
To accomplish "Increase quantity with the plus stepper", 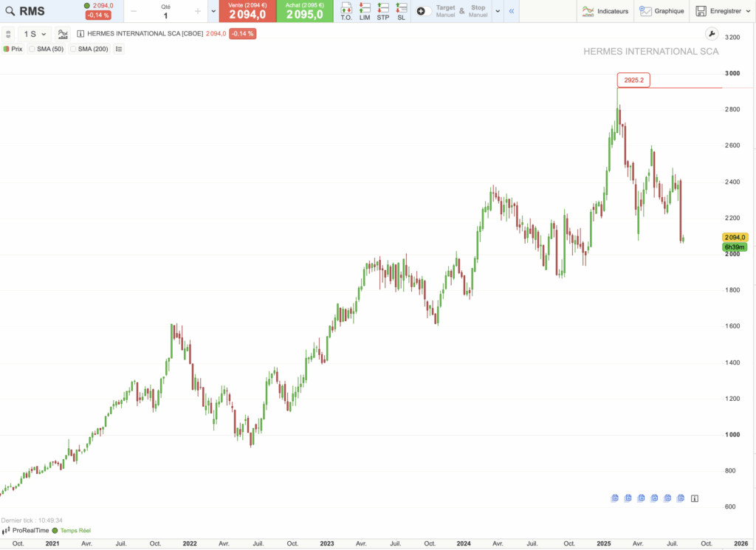I will (196, 10).
